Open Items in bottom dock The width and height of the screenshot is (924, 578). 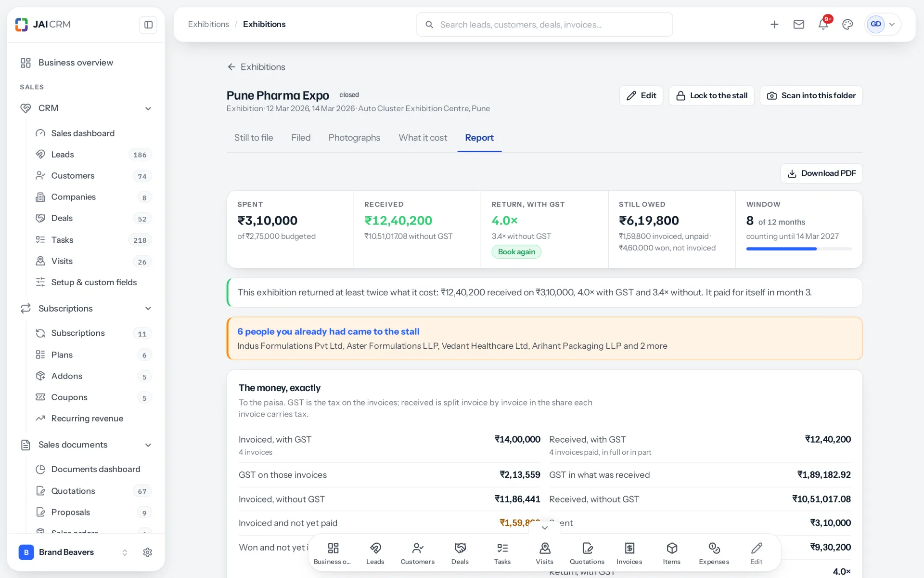pos(672,553)
